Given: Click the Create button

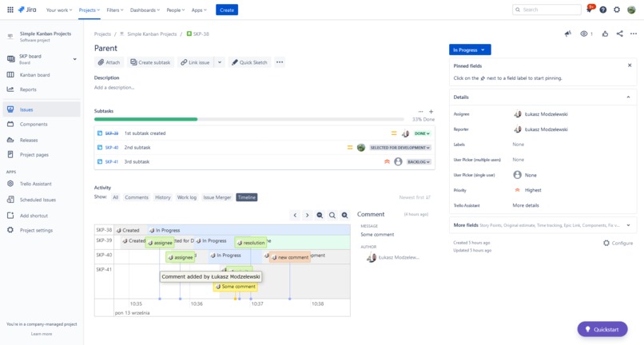Looking at the screenshot, I should pyautogui.click(x=227, y=10).
